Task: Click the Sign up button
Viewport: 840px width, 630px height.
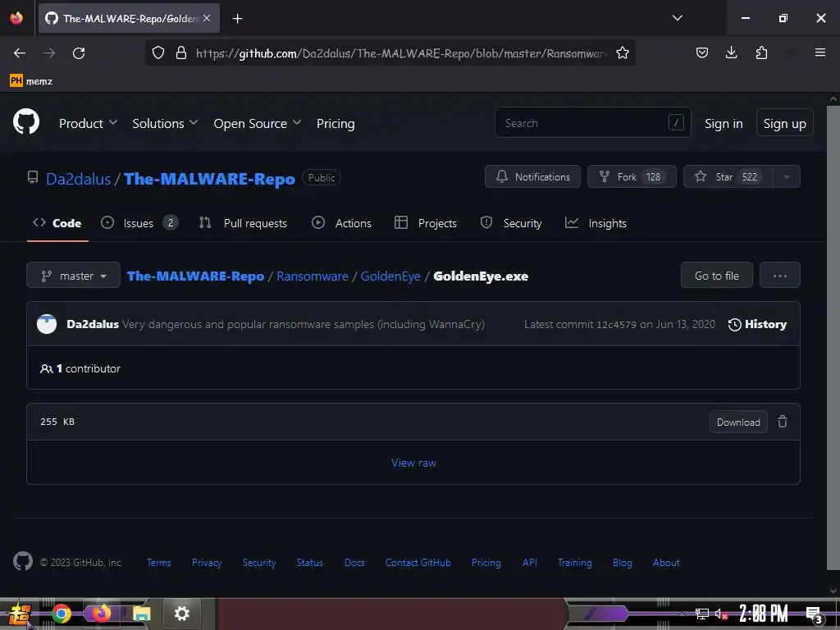Action: click(784, 123)
